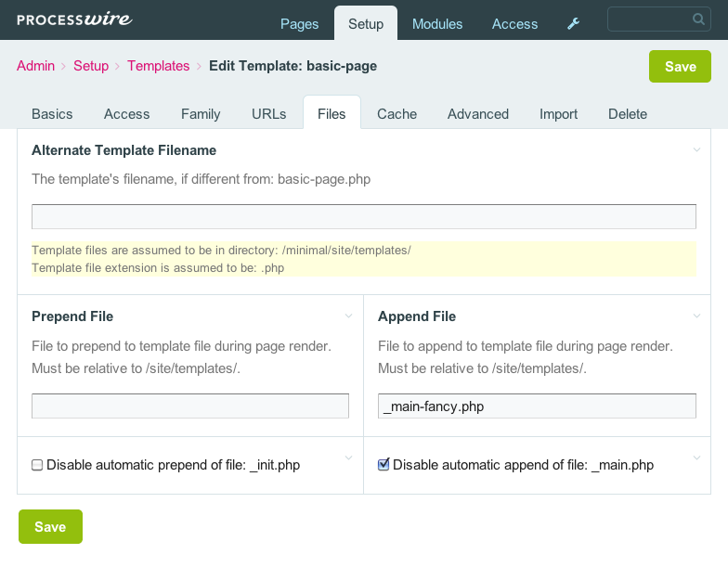Switch to the Delete tab
The image size is (728, 567).
point(628,114)
